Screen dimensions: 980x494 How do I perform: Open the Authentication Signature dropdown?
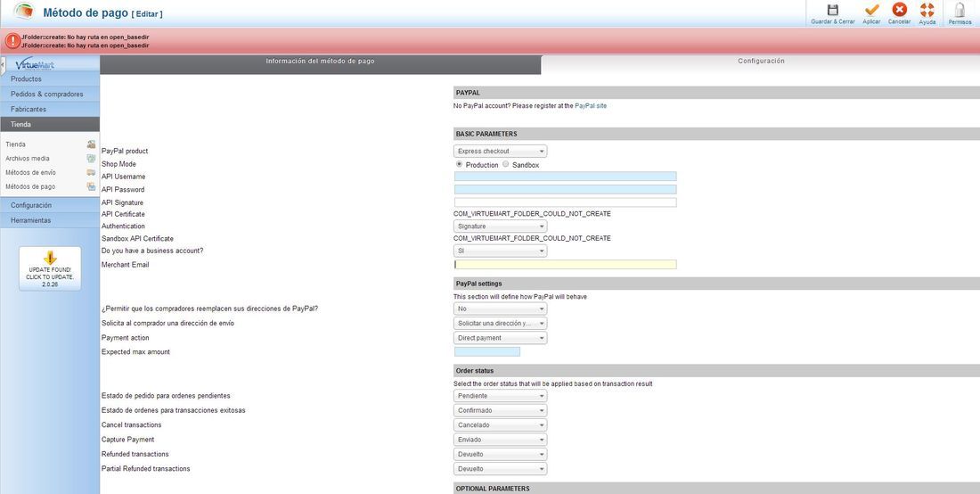coord(500,226)
